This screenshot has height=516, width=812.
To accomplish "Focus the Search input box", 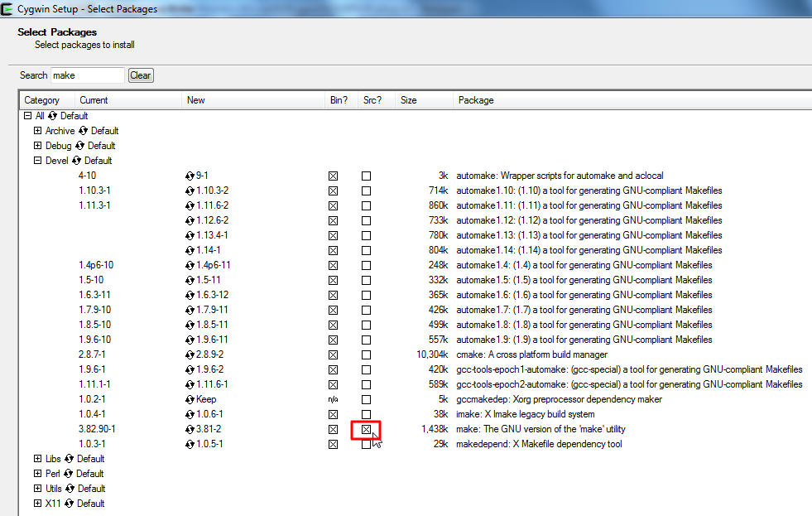I will (88, 75).
